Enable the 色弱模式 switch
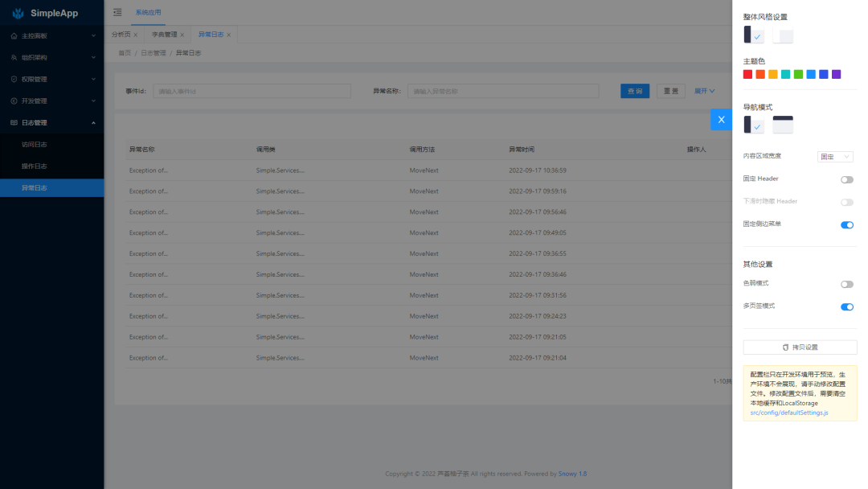 [846, 284]
